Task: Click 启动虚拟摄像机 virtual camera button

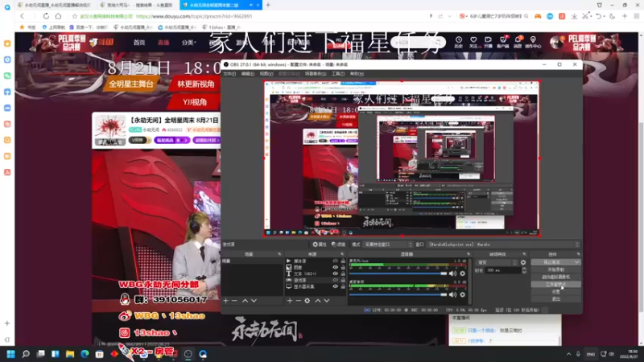Action: (x=555, y=277)
